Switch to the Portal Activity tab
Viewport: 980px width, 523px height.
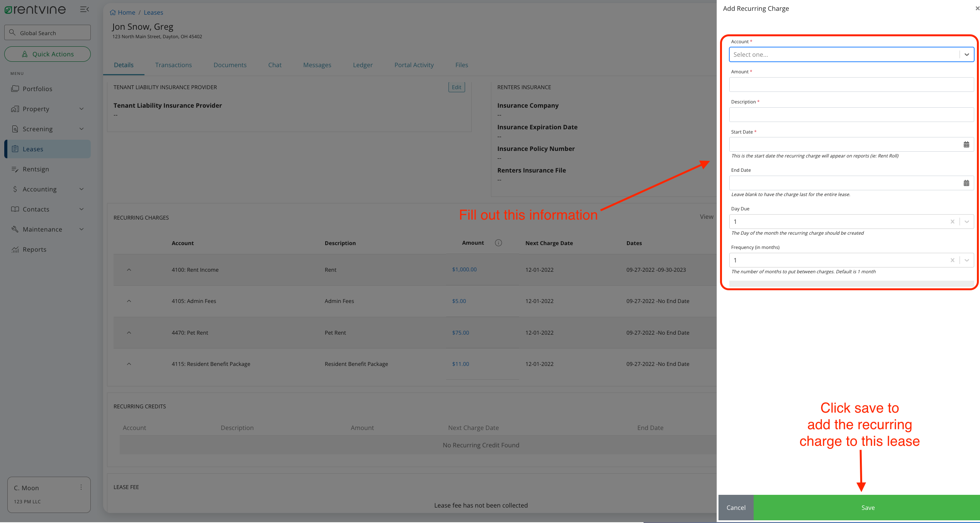click(414, 65)
